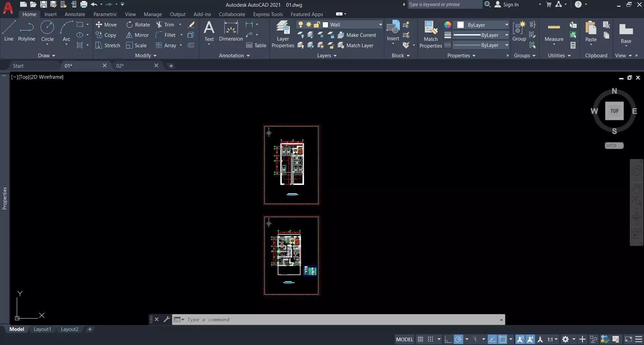
Task: Start the Dimension tool
Action: pos(231,31)
